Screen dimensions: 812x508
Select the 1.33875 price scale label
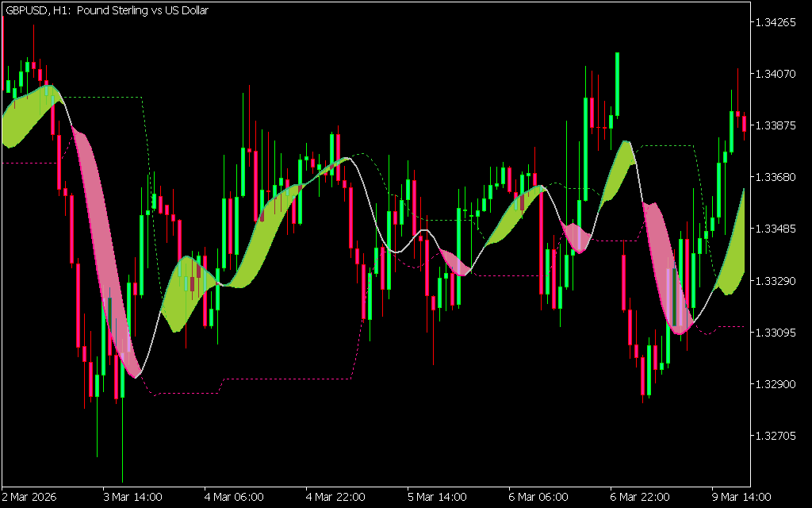tap(776, 125)
